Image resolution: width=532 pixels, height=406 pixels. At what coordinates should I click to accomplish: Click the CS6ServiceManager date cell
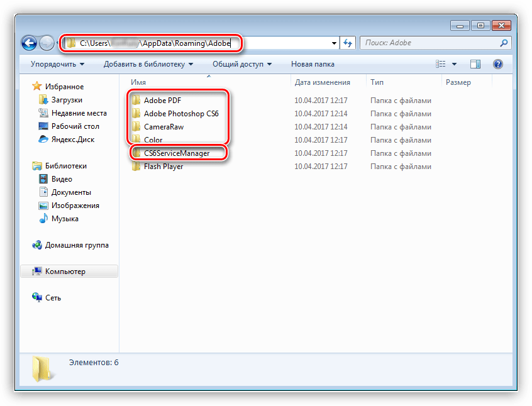321,153
